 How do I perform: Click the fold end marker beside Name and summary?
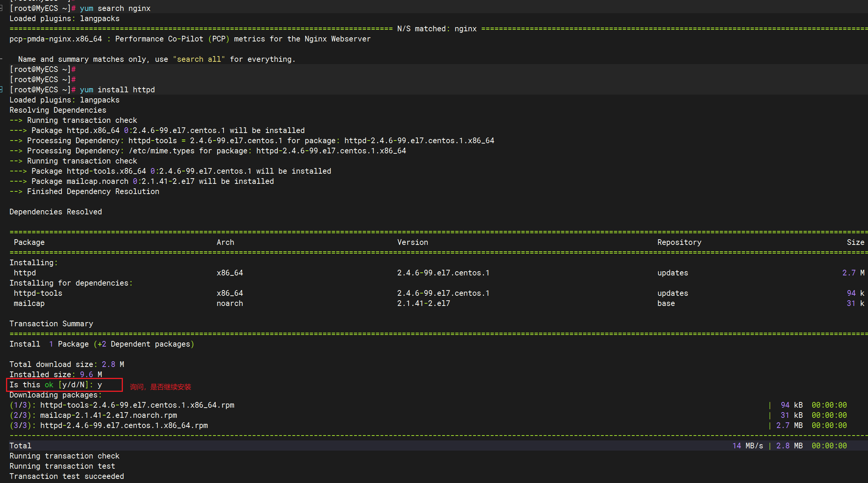point(2,59)
